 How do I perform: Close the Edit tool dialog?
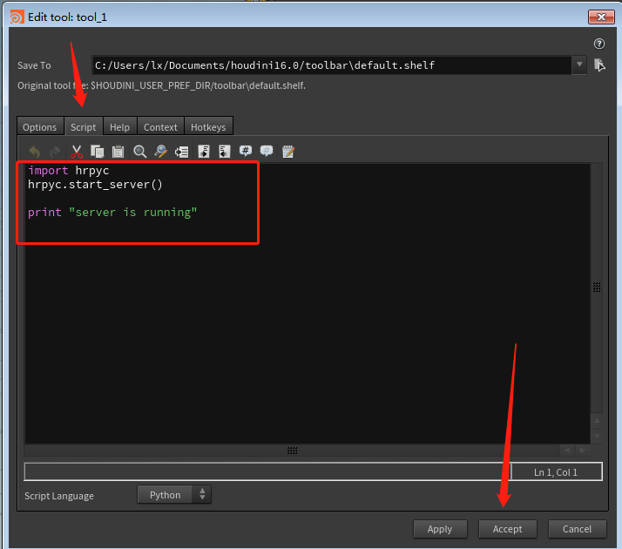[x=601, y=17]
